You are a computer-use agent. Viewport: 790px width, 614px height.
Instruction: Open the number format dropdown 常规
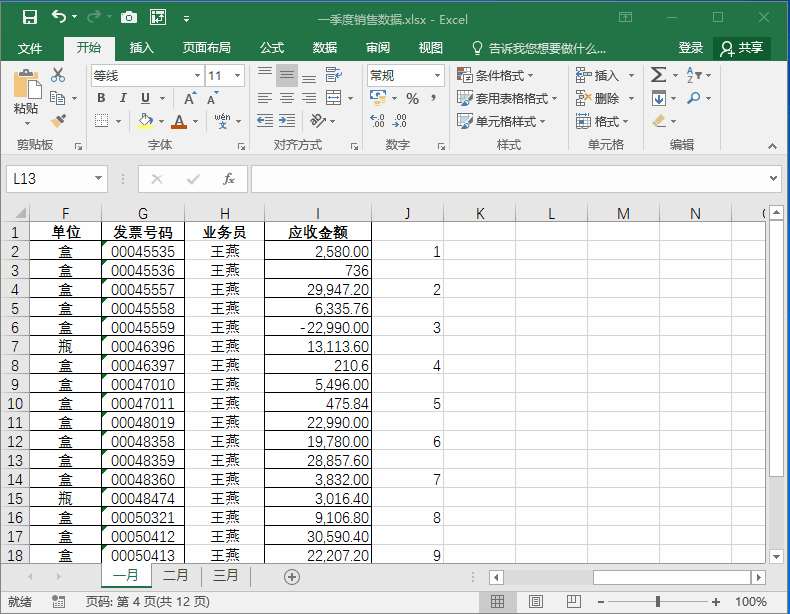(437, 76)
